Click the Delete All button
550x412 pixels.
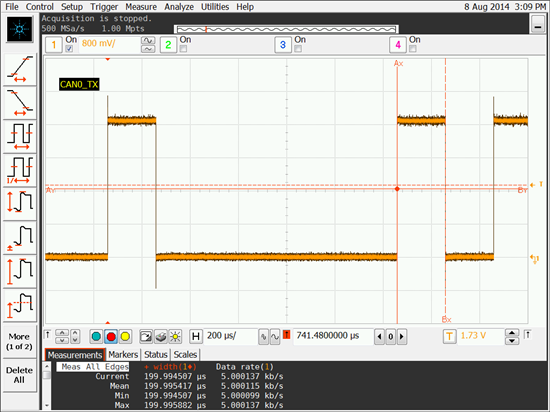19,375
